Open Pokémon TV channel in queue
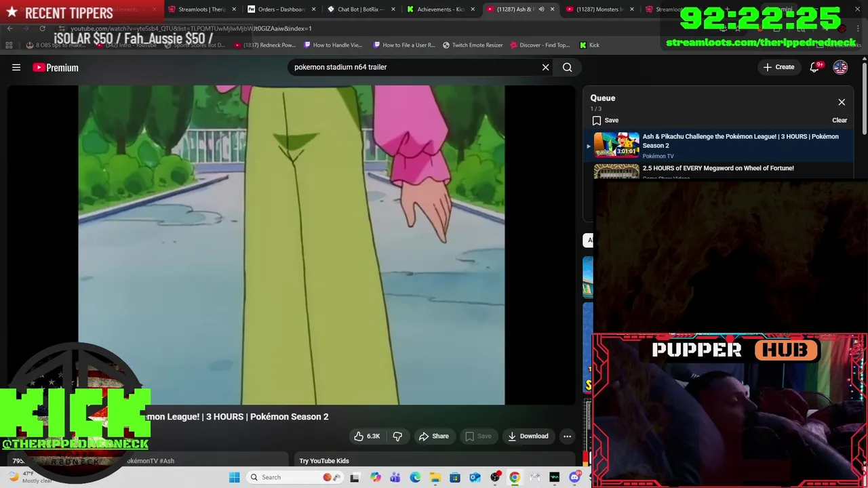The width and height of the screenshot is (868, 488). (658, 156)
